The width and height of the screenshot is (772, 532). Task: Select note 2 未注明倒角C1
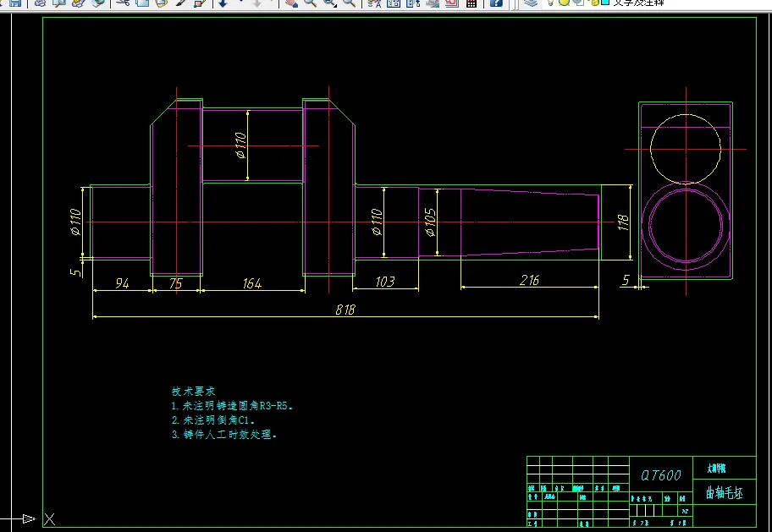(213, 420)
